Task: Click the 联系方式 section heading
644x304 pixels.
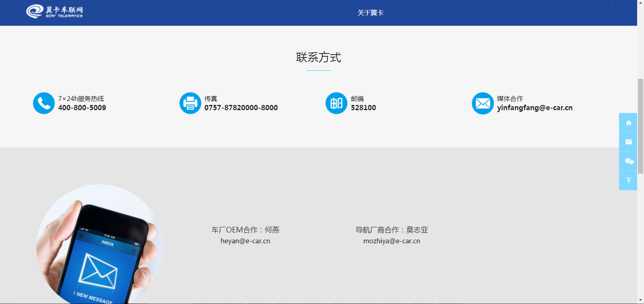Action: 318,58
